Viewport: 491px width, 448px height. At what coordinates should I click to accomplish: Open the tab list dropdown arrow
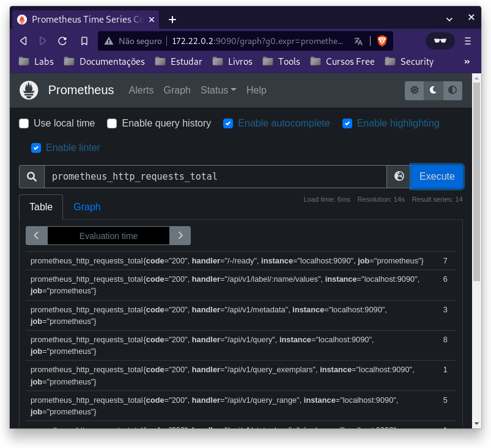pos(449,20)
